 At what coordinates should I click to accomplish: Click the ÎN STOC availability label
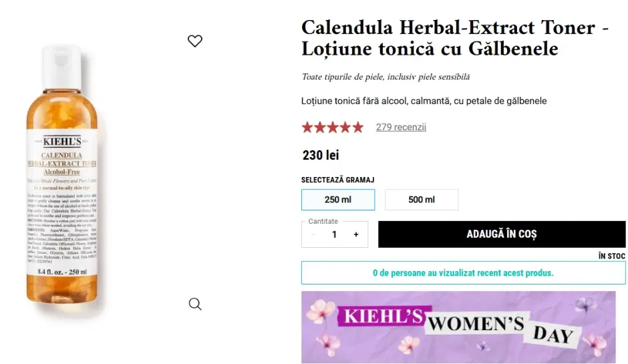(x=611, y=256)
